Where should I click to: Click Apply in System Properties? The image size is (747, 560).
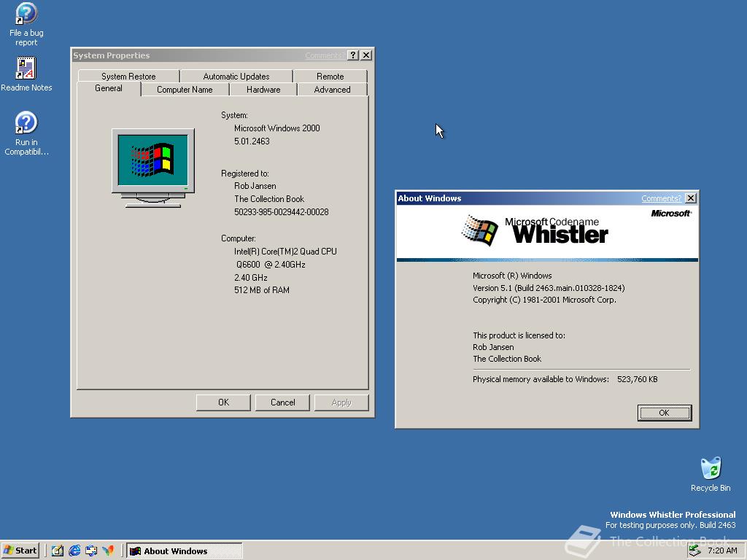coord(341,402)
